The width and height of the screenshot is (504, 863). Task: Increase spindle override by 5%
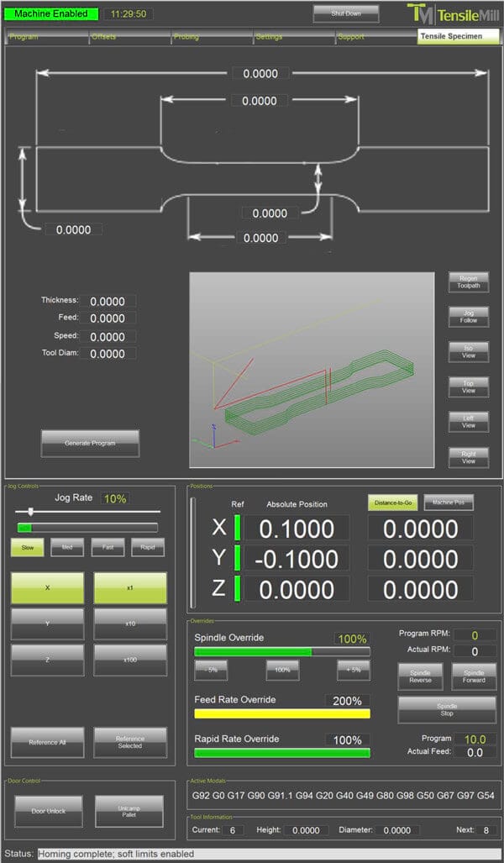tap(354, 670)
